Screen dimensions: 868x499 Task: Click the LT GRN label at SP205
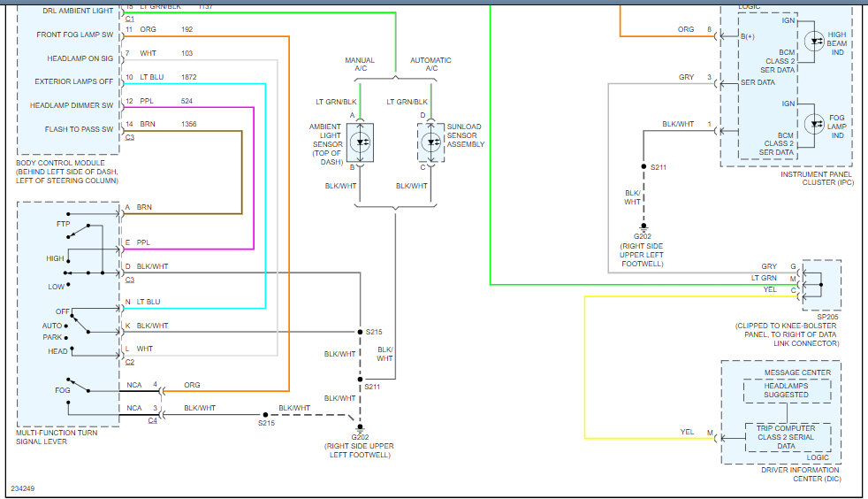pos(764,278)
